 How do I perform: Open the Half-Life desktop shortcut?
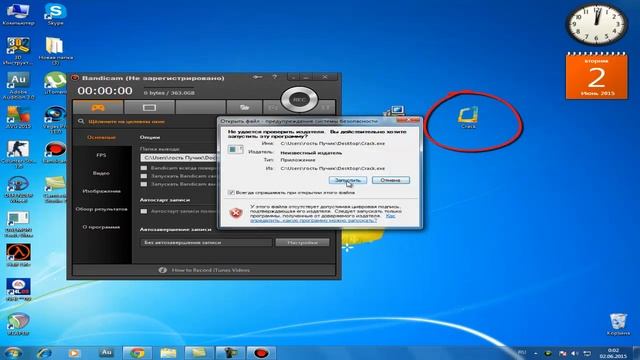[18, 255]
